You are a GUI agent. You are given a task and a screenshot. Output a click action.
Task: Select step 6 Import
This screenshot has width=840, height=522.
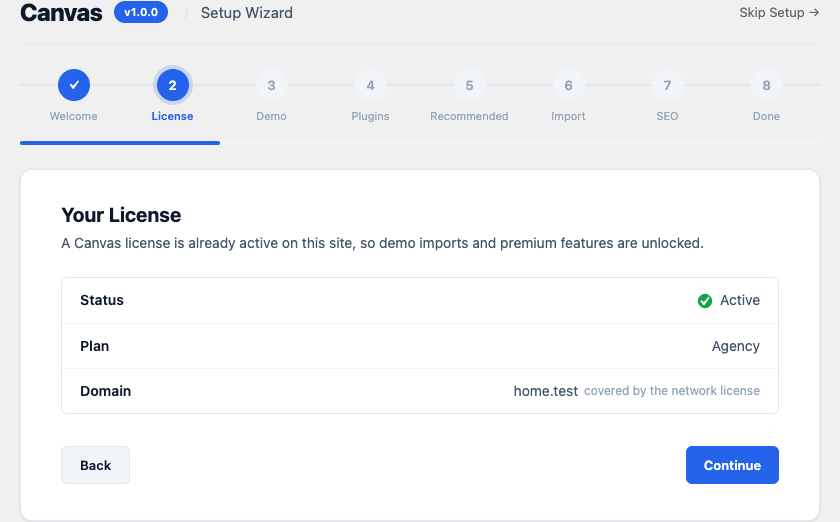coord(568,85)
